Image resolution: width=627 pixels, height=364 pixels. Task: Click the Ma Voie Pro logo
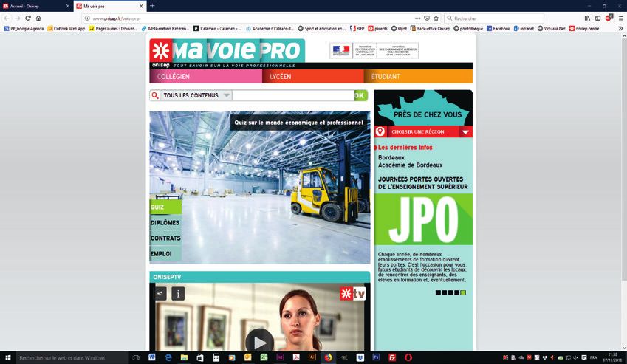pyautogui.click(x=227, y=53)
